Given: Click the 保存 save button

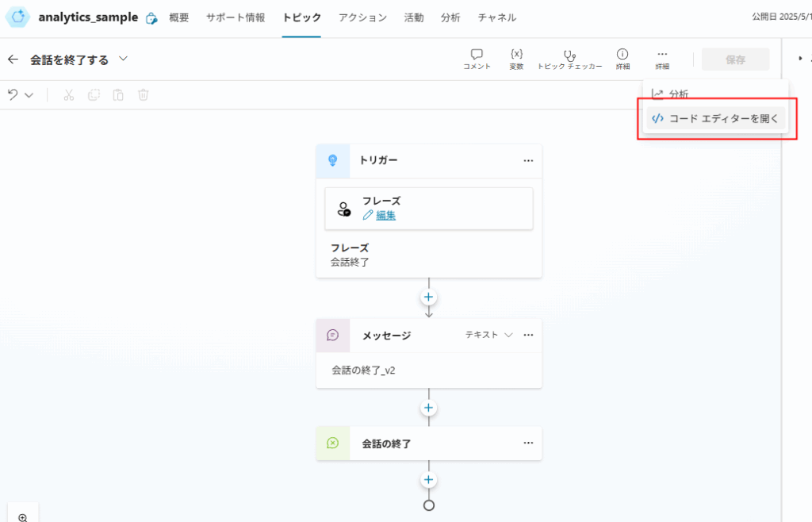Looking at the screenshot, I should click(x=735, y=59).
